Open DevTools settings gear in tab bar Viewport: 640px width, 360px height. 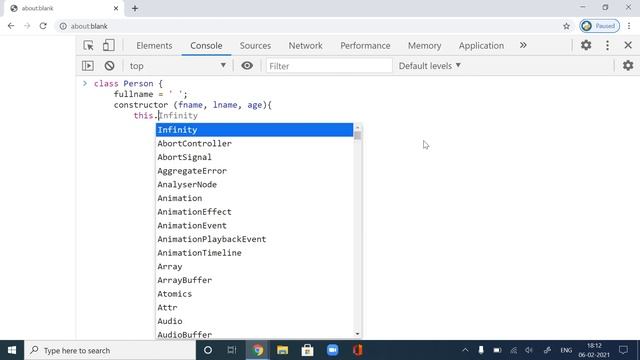point(586,45)
